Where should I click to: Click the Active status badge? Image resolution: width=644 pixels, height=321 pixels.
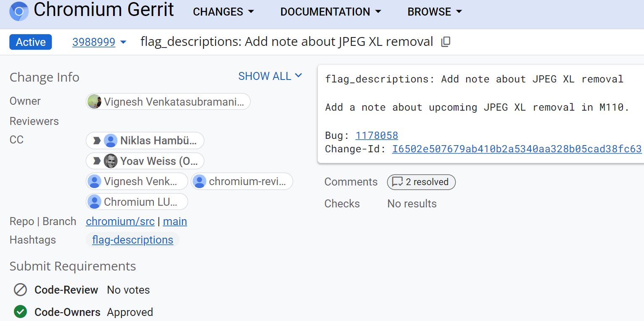tap(31, 42)
